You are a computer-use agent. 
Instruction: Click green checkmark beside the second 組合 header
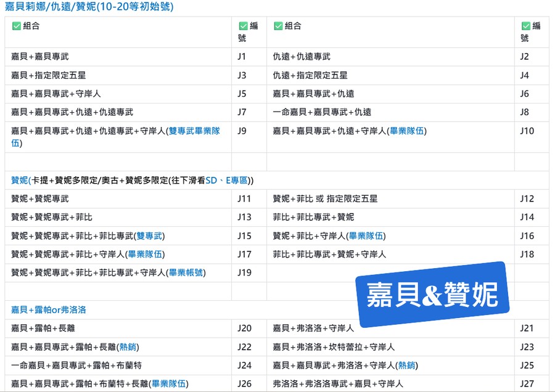tap(278, 26)
